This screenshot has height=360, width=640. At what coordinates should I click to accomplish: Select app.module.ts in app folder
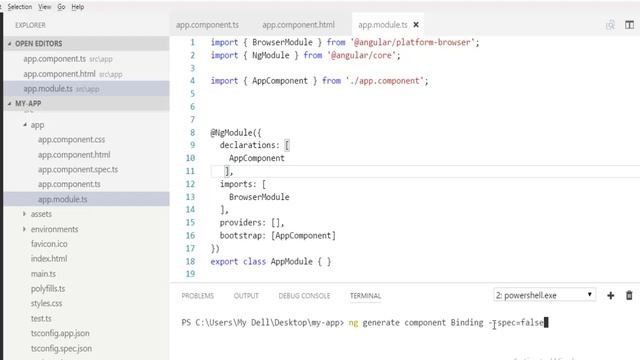click(x=86, y=199)
